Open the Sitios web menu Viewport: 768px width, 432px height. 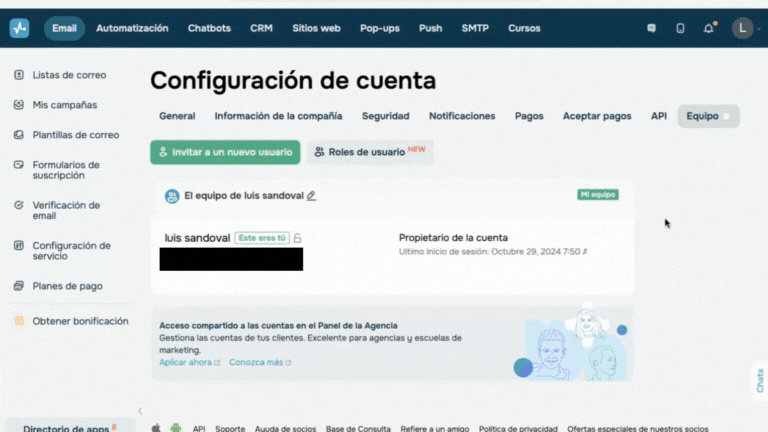coord(316,28)
